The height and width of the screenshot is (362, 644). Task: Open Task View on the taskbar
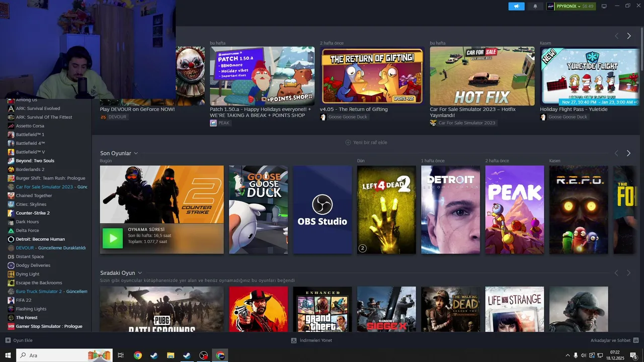click(x=121, y=355)
